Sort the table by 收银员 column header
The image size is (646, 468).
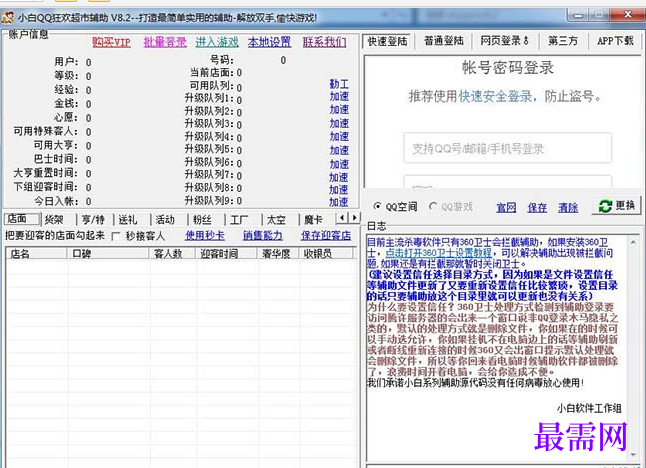(x=326, y=253)
